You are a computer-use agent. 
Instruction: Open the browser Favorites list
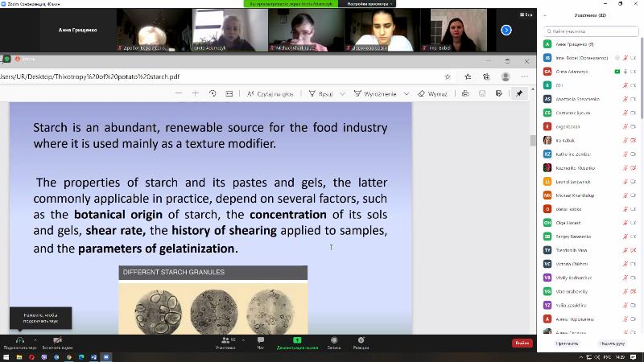click(468, 76)
